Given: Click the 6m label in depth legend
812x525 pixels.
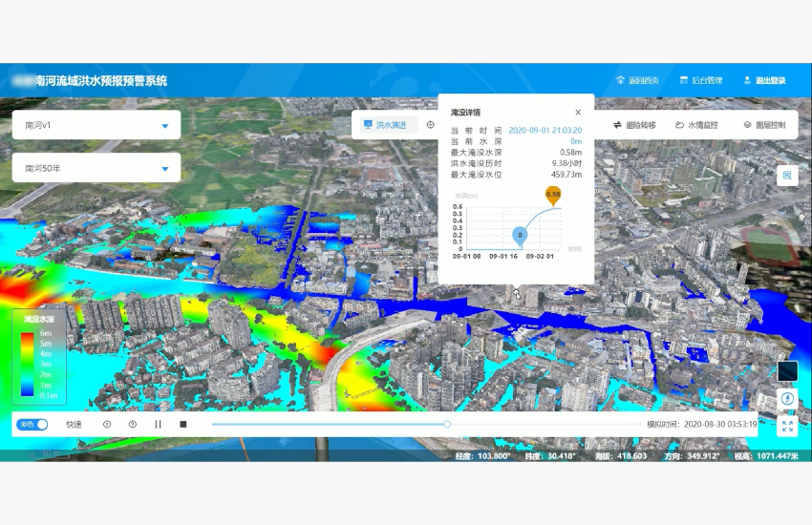Looking at the screenshot, I should pyautogui.click(x=46, y=333).
